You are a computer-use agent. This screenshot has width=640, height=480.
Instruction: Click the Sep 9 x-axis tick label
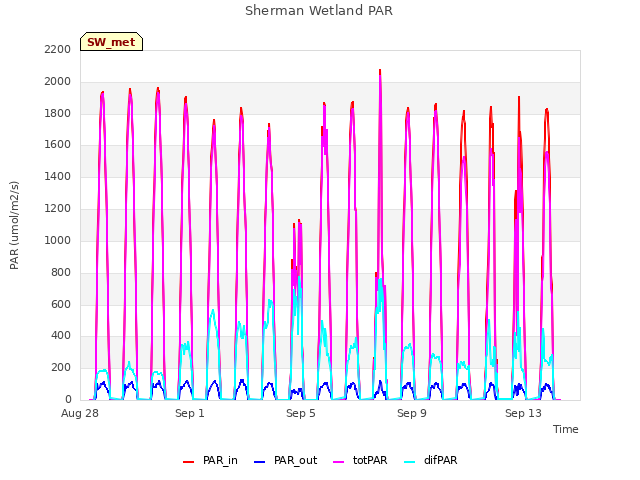pyautogui.click(x=412, y=413)
